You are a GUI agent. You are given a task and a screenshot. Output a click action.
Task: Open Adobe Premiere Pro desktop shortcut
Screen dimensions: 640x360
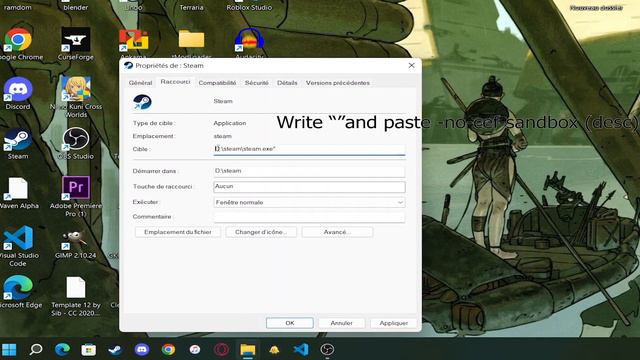click(x=76, y=196)
